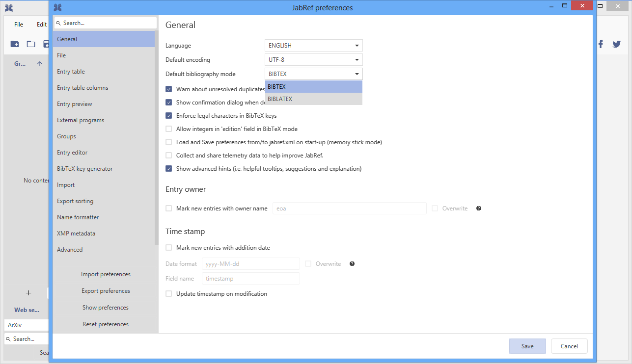
Task: Click the Date format input field
Action: (x=251, y=264)
